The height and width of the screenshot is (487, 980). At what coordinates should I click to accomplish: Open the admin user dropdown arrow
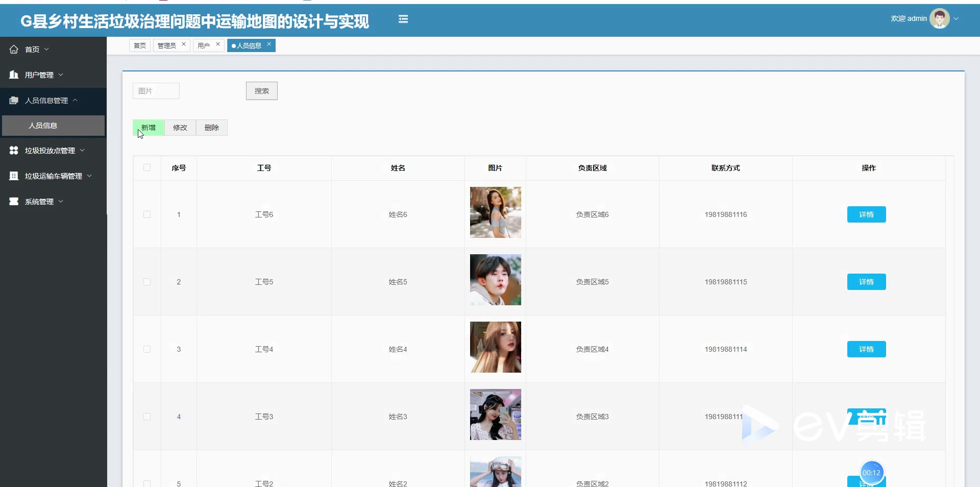click(956, 18)
